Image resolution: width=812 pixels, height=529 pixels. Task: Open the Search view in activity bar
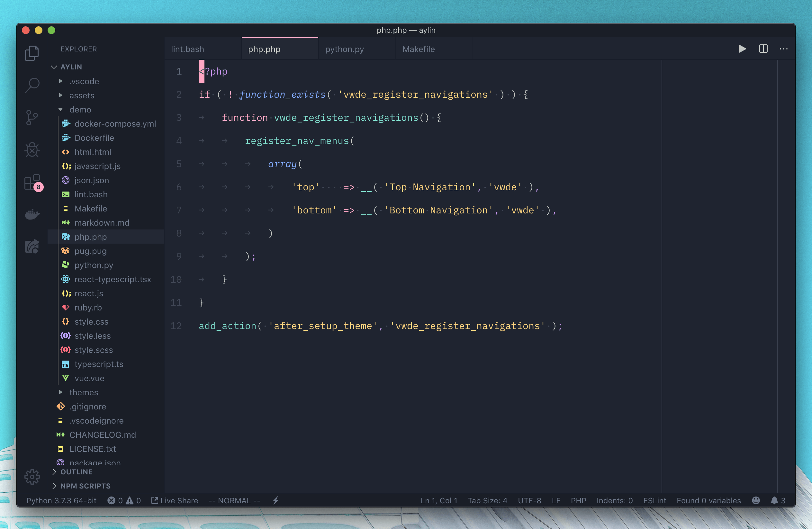coord(32,85)
